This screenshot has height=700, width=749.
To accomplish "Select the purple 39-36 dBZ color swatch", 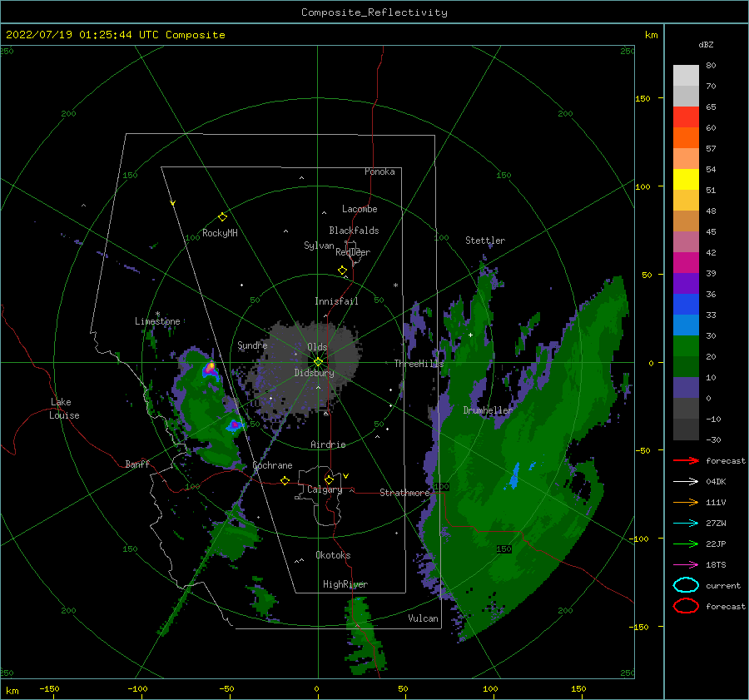I will [686, 283].
